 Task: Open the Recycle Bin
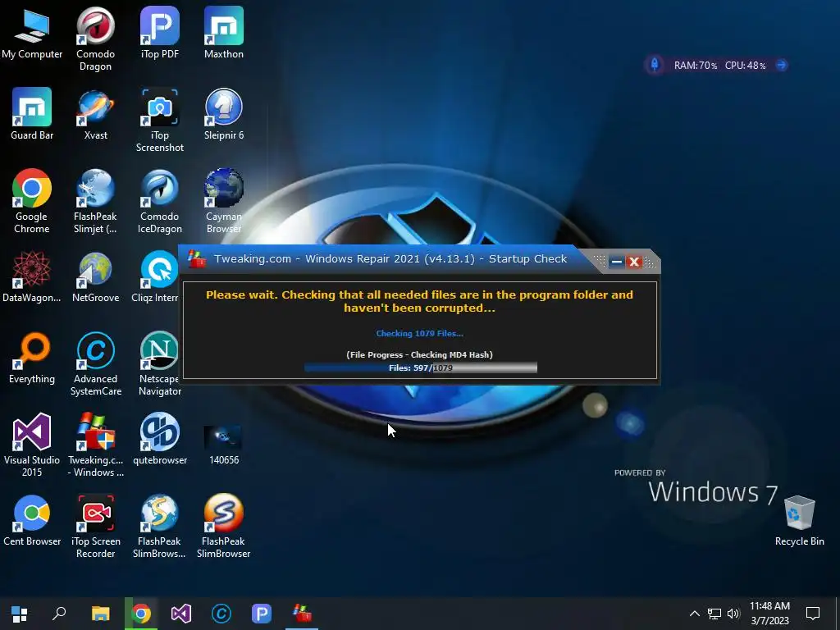(x=799, y=521)
